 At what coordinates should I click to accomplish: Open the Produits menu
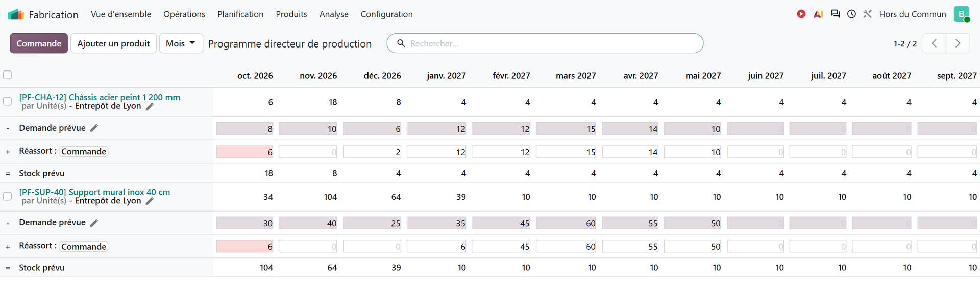click(291, 14)
